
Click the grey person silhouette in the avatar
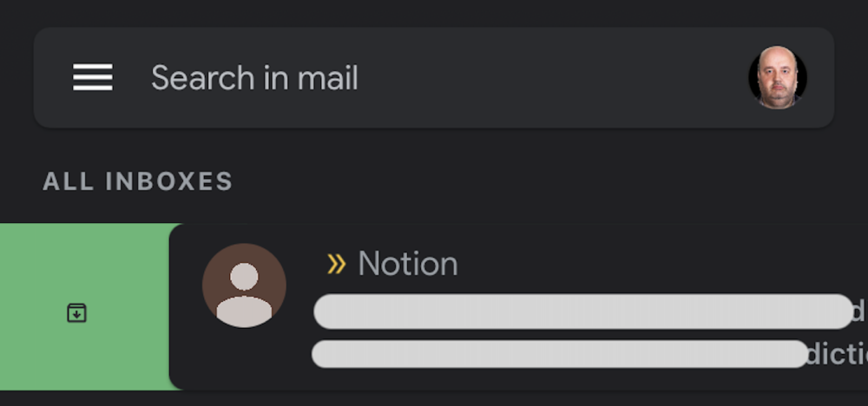pyautogui.click(x=244, y=294)
